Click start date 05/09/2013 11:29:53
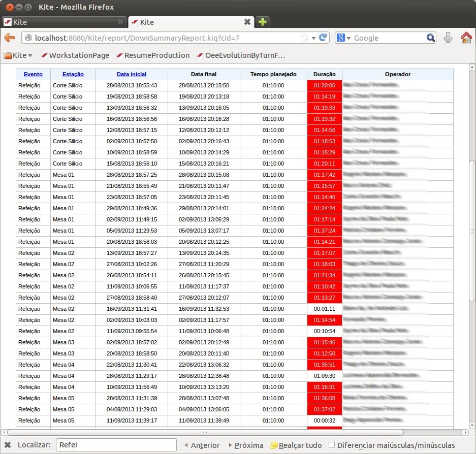Image resolution: width=476 pixels, height=454 pixels. [x=132, y=231]
